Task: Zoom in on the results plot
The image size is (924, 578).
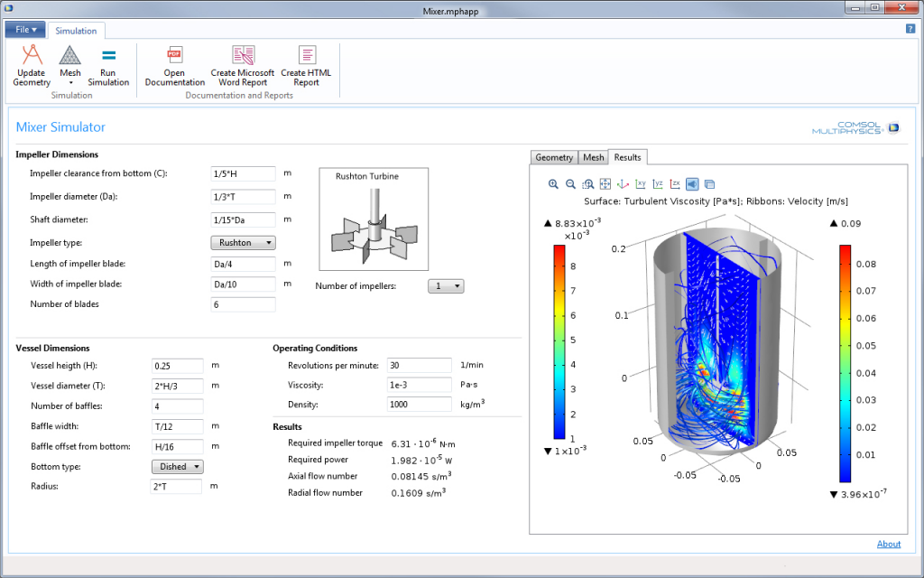Action: pyautogui.click(x=553, y=184)
